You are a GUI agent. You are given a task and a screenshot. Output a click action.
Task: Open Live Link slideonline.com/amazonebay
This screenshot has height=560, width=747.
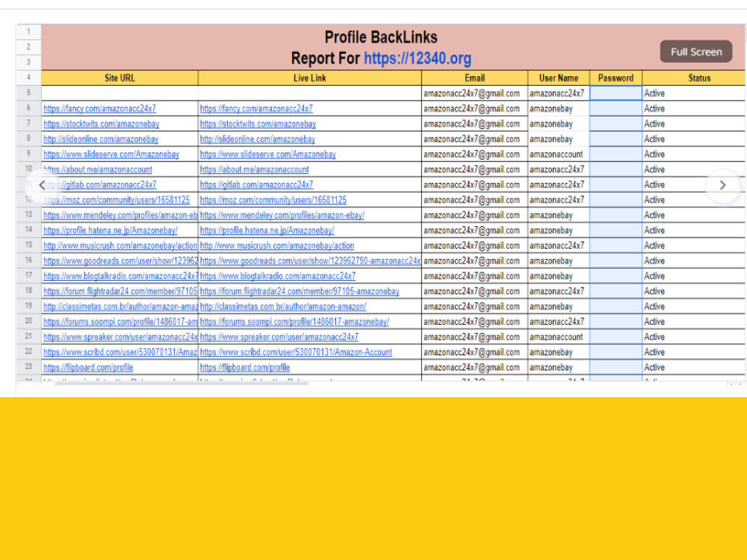[257, 139]
